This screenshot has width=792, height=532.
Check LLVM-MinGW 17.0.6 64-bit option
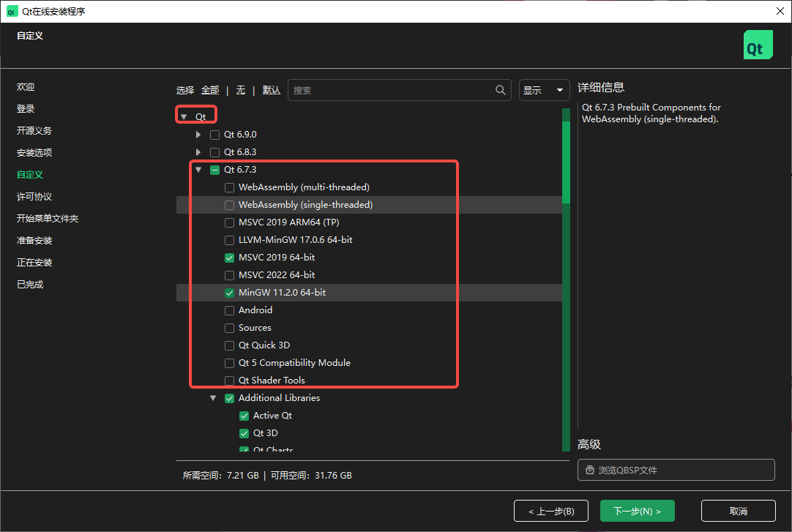coord(229,240)
